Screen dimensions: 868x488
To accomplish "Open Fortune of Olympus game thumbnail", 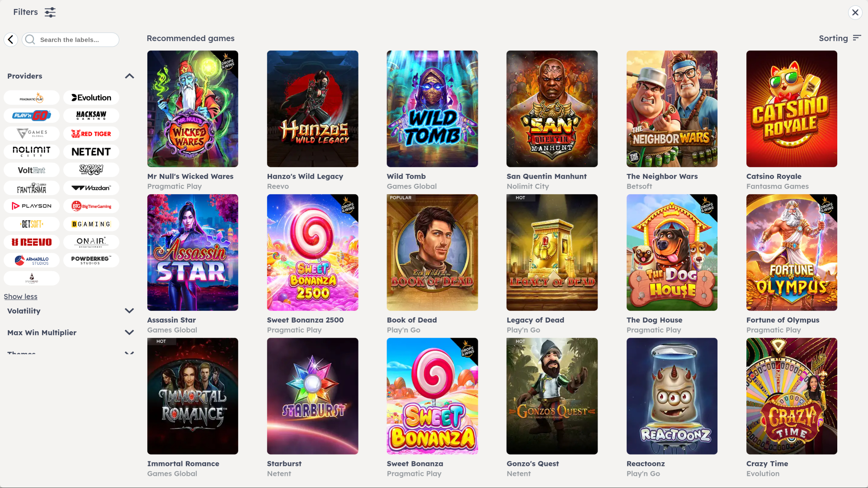I will (792, 253).
